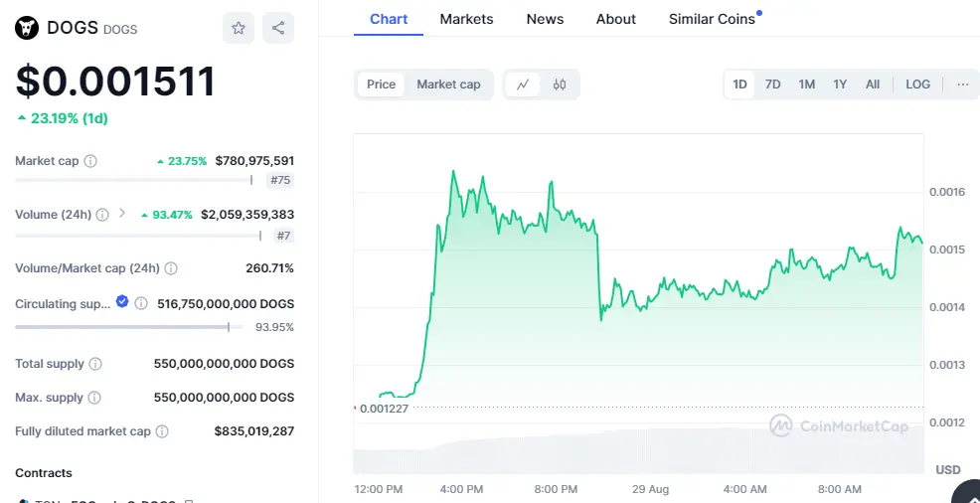
Task: Expand Volume (24h) chevron arrow
Action: (x=122, y=214)
